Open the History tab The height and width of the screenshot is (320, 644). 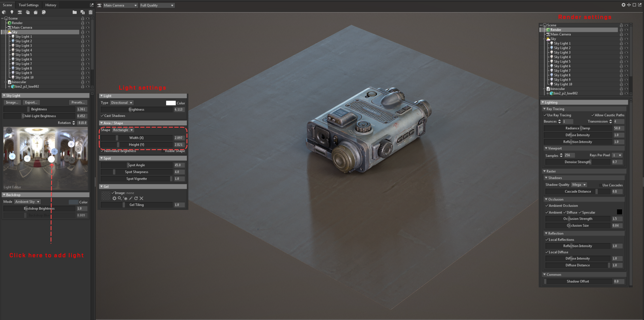coord(51,5)
